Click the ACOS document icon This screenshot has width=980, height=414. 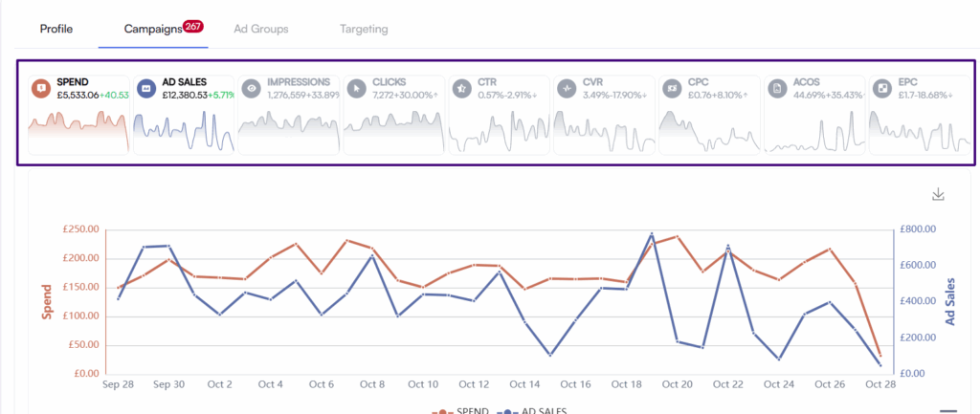(777, 88)
